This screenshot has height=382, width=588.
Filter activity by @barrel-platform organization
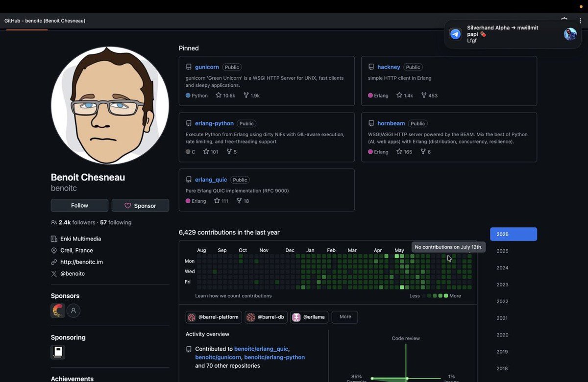(x=214, y=317)
